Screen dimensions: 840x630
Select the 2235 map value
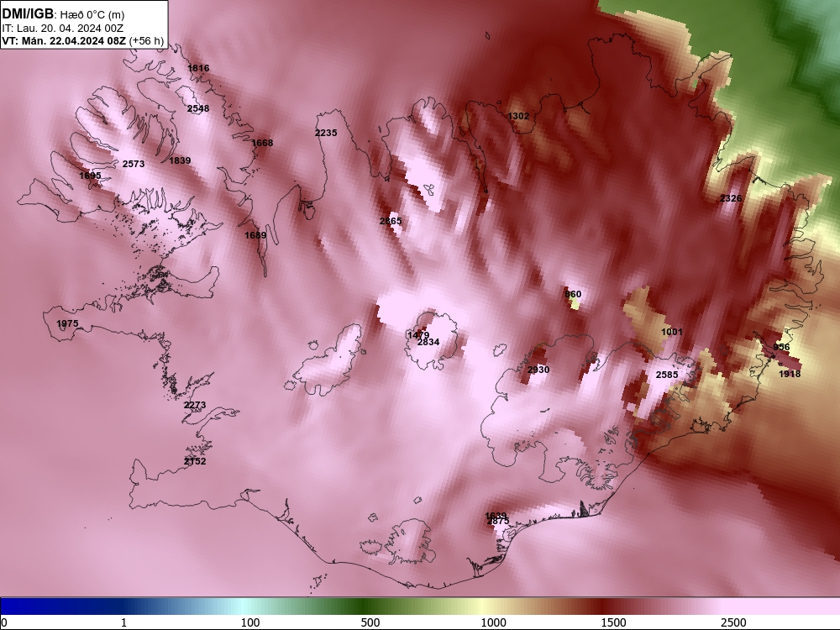click(x=326, y=133)
